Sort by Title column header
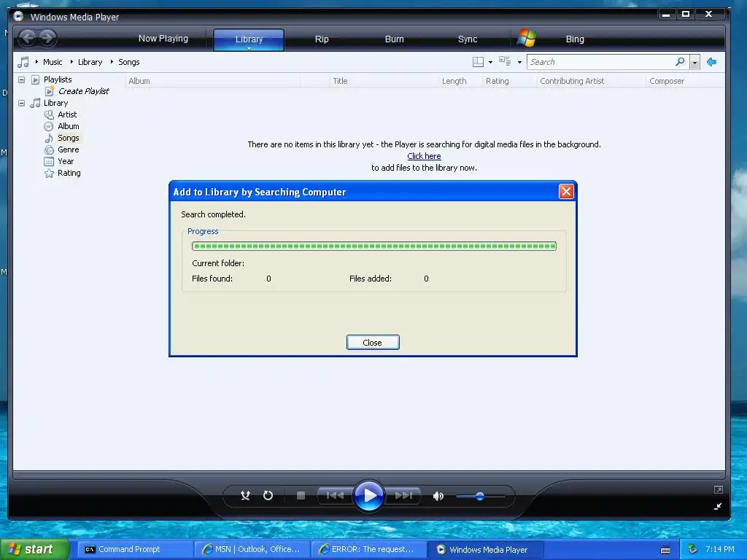Image resolution: width=747 pixels, height=560 pixels. click(x=384, y=81)
